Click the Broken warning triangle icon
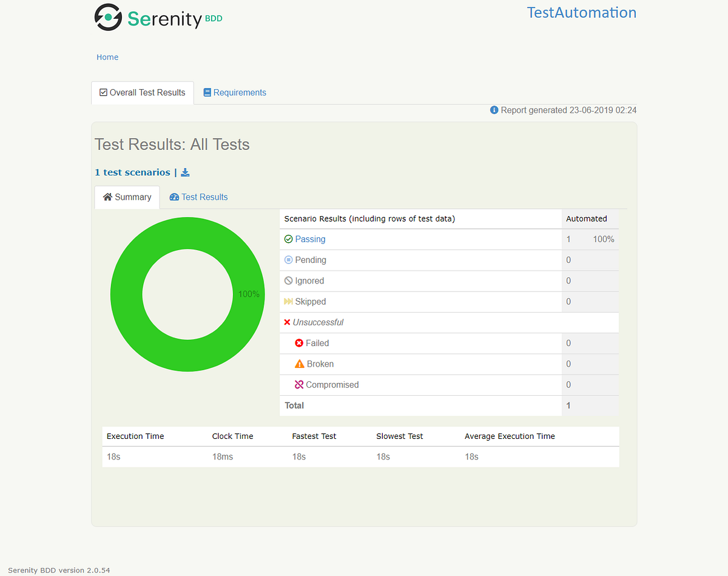 pyautogui.click(x=298, y=364)
